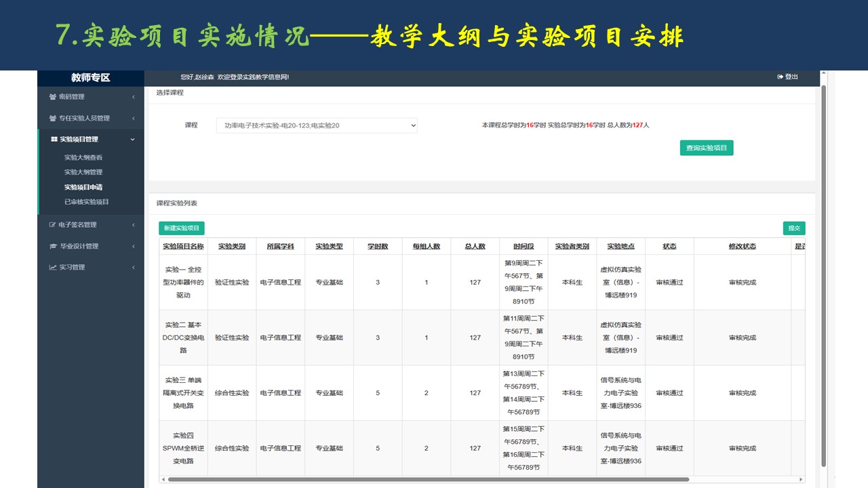
Task: Click the 新建实验项目 button
Action: [181, 228]
